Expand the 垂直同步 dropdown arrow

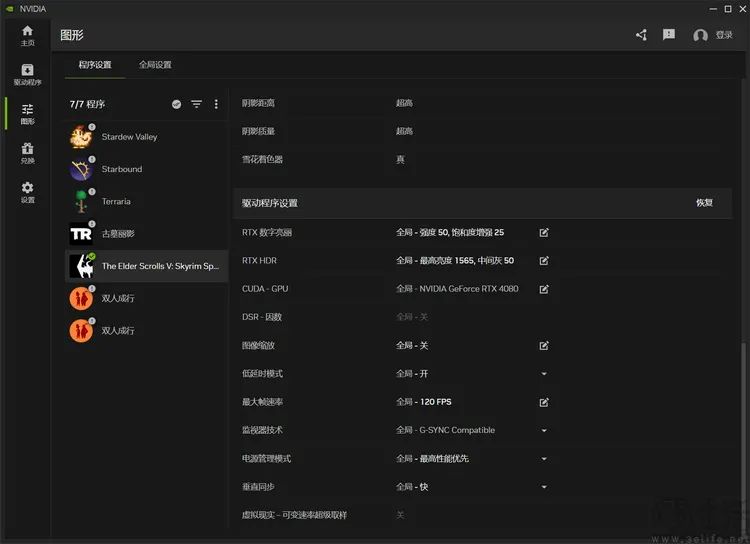pos(544,487)
